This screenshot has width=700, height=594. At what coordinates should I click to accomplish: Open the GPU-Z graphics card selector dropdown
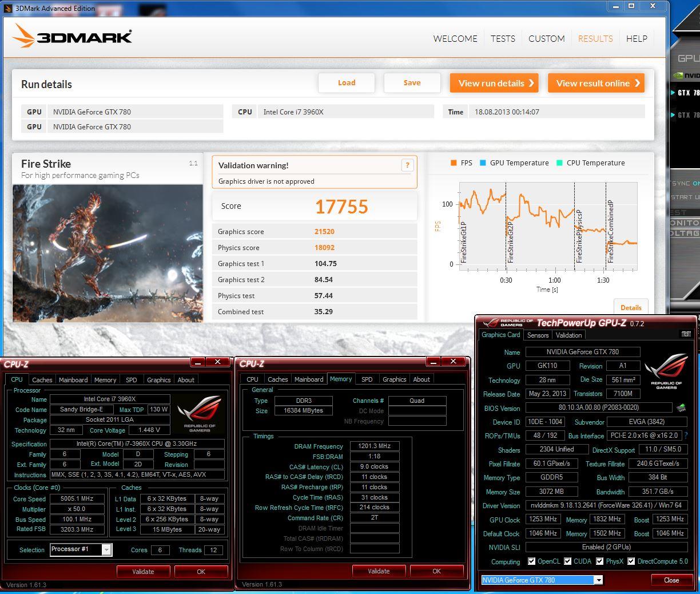(x=598, y=580)
